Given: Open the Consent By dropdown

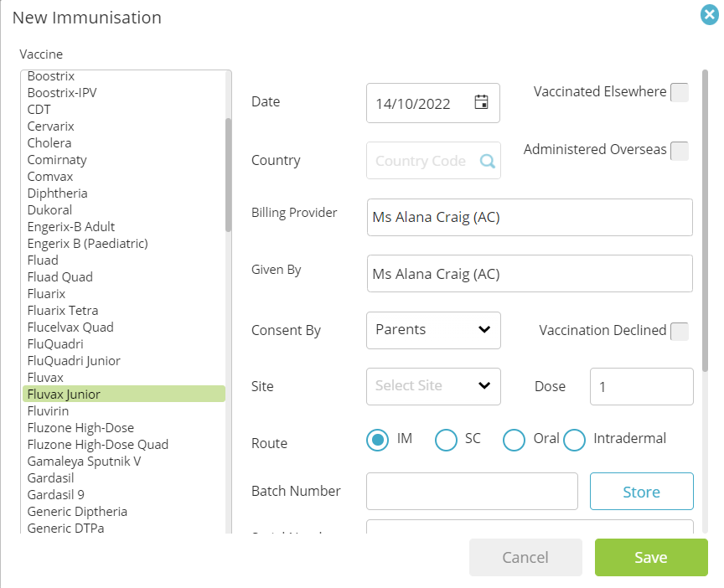Looking at the screenshot, I should [x=433, y=331].
